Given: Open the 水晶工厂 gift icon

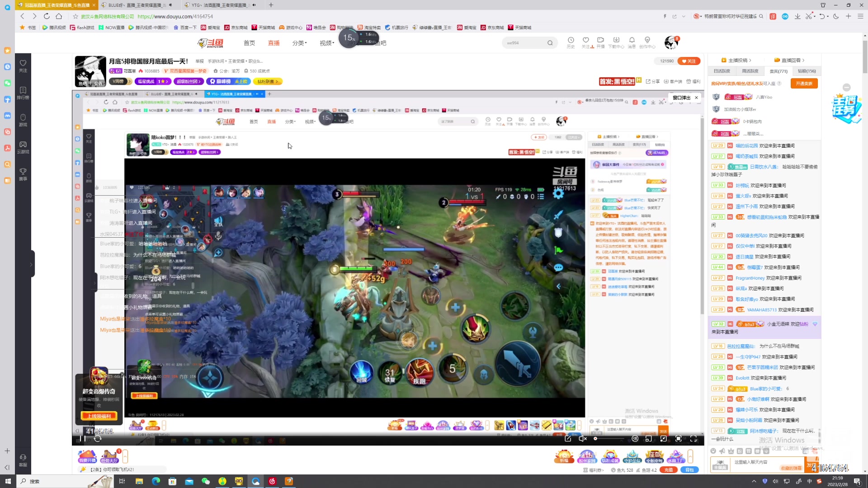Looking at the screenshot, I should pos(676,456).
